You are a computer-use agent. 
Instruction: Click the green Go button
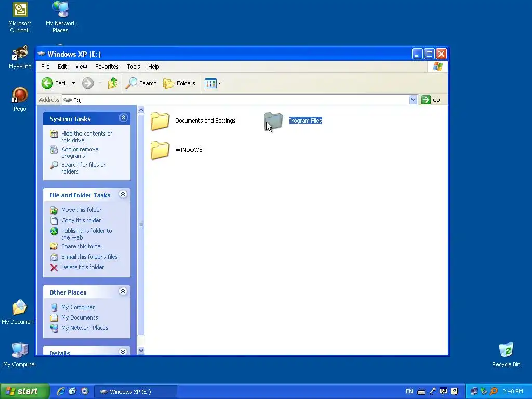[431, 100]
